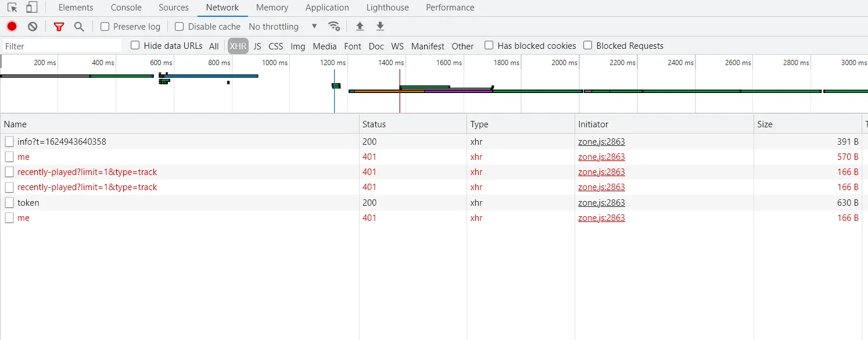Enable Has blocked cookies filter
The image size is (868, 340).
coord(489,45)
